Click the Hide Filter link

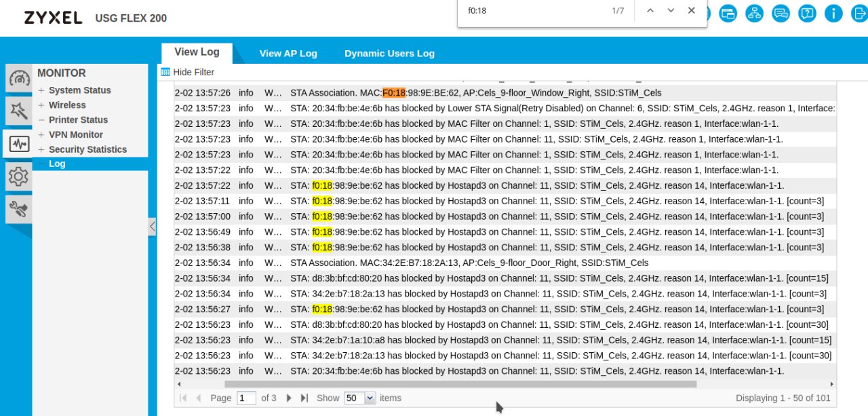pos(193,72)
